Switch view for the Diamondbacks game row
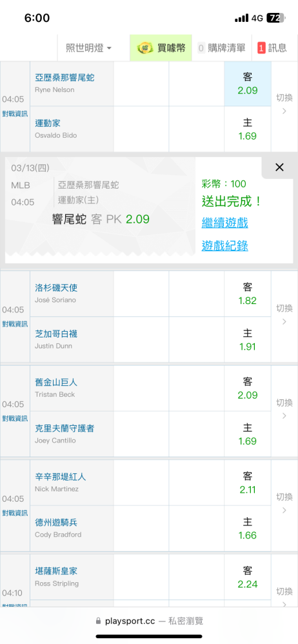Viewport: 298px width, 644px height. (284, 104)
